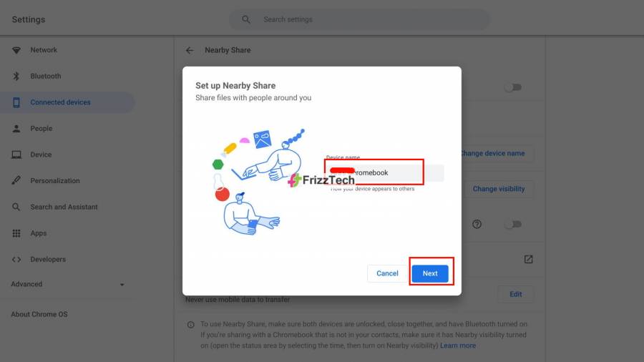Screen dimensions: 644x362
Task: Click the Network wifi icon in sidebar
Action: tap(16, 50)
